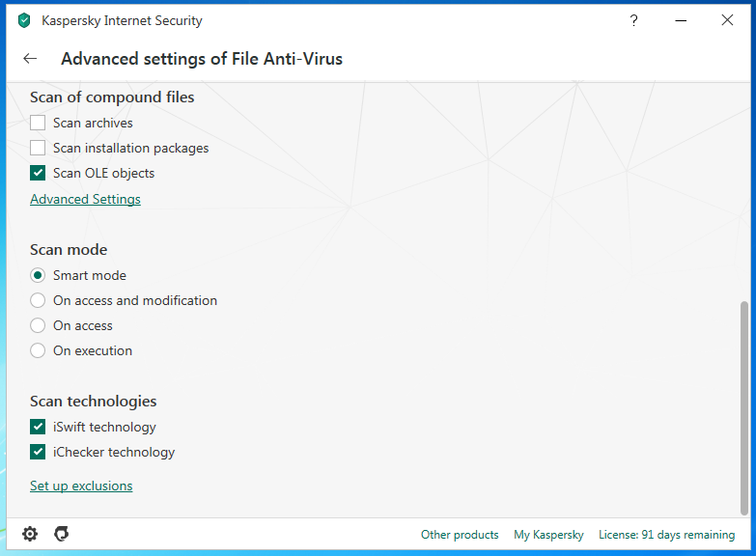Click the Kaspersky shield logo icon
Image resolution: width=756 pixels, height=556 pixels.
[24, 20]
